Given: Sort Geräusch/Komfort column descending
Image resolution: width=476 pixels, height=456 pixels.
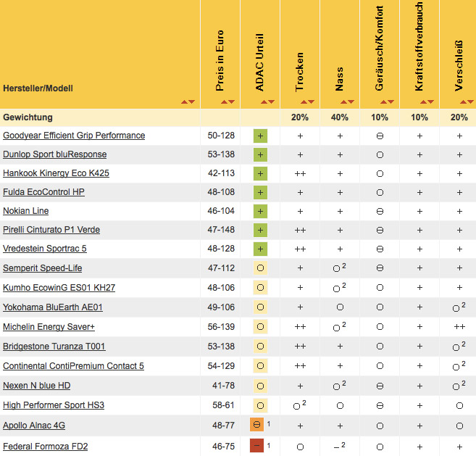Looking at the screenshot, I should click(391, 102).
